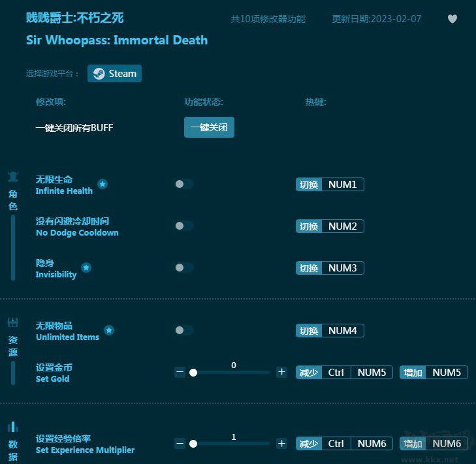Image resolution: width=476 pixels, height=464 pixels.
Task: Enable the Infinite Health toggle
Action: (184, 184)
